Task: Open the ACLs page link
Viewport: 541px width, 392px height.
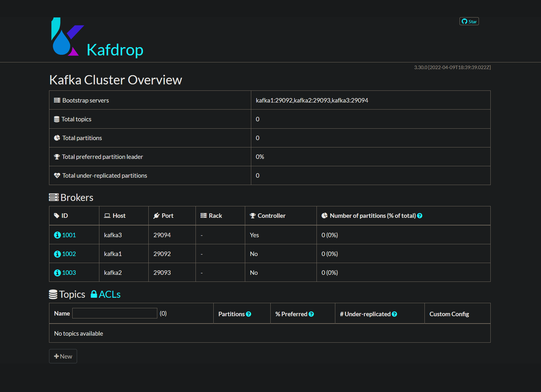Action: pos(110,294)
